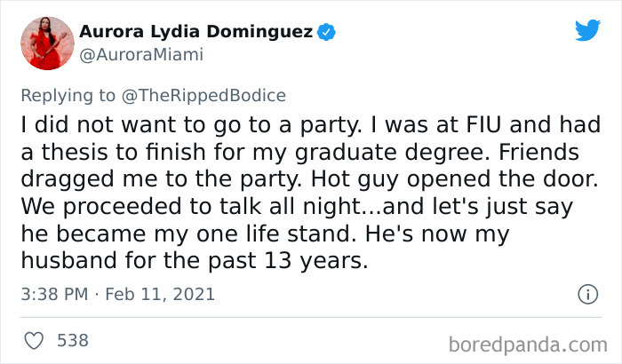Click the boredpanda.com watermark
The width and height of the screenshot is (622, 364).
[532, 340]
